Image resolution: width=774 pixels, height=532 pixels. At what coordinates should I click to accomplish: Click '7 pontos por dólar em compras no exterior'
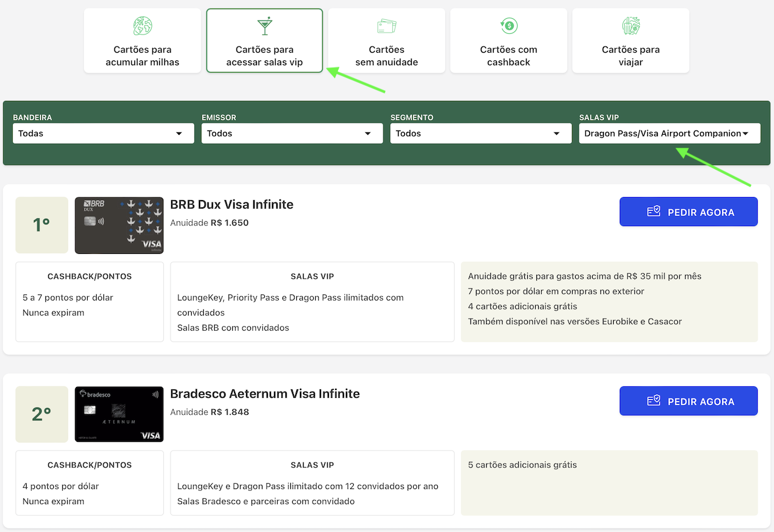[x=556, y=291]
